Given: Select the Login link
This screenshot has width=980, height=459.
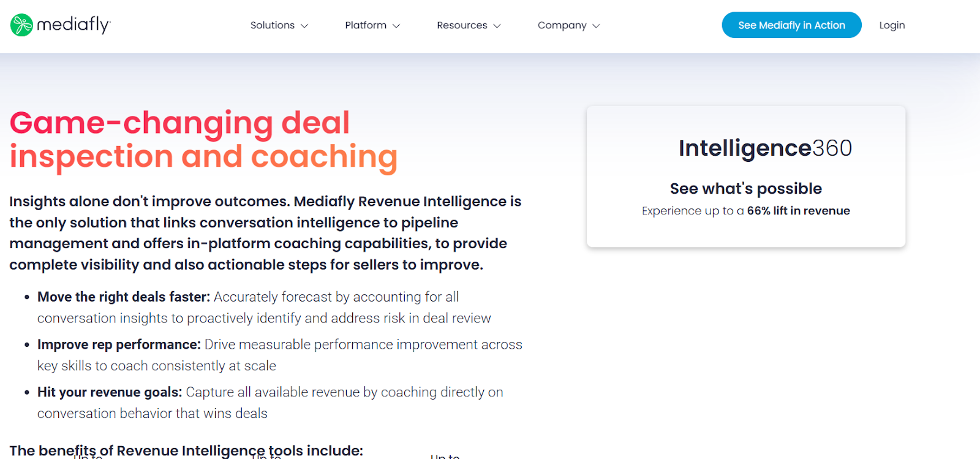Looking at the screenshot, I should point(891,25).
